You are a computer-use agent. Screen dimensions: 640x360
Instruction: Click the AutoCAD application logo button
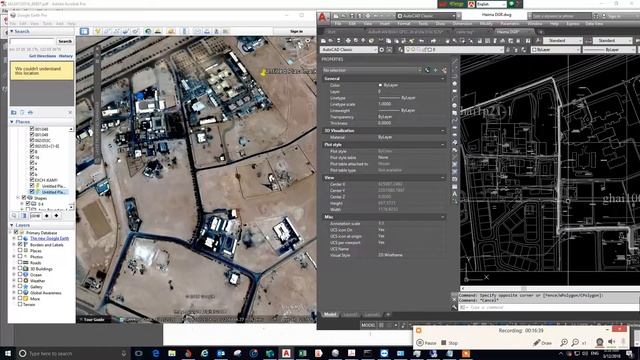pyautogui.click(x=323, y=17)
